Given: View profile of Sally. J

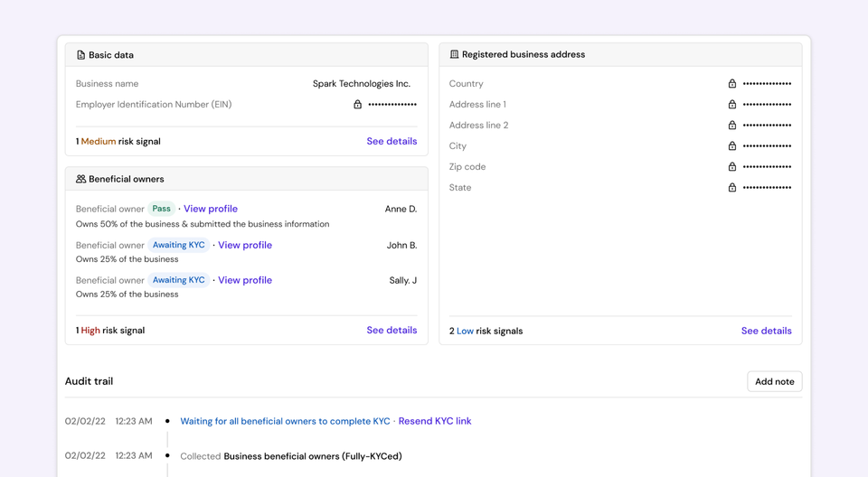Looking at the screenshot, I should click(x=245, y=280).
